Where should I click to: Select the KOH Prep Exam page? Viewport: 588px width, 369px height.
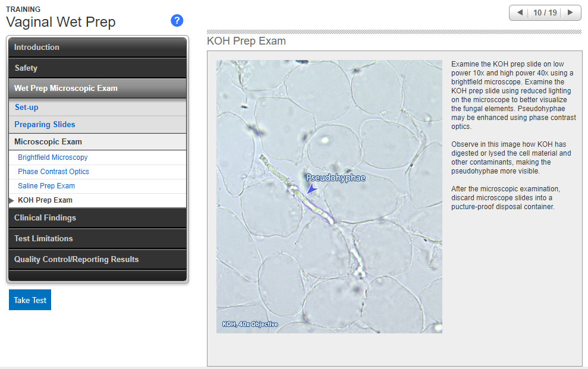45,200
